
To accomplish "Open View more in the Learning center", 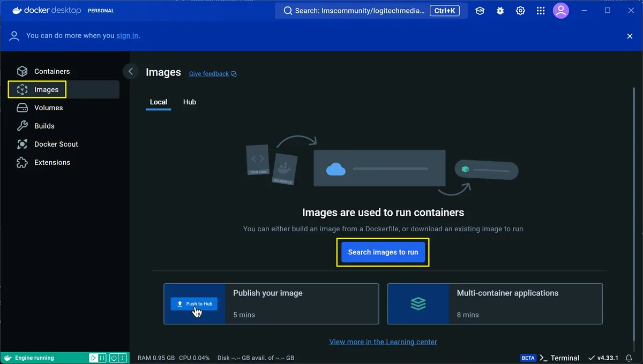I will [x=383, y=342].
